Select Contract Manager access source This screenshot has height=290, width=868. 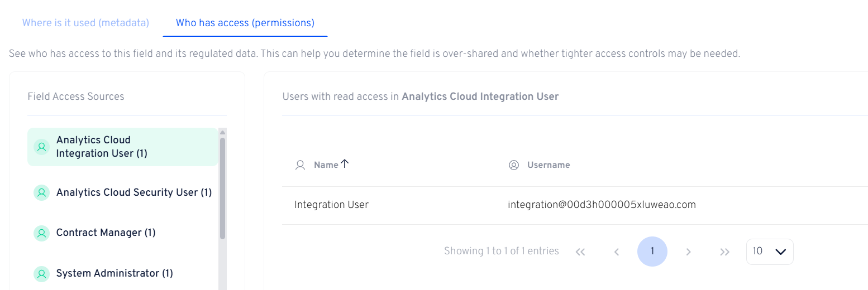(106, 233)
